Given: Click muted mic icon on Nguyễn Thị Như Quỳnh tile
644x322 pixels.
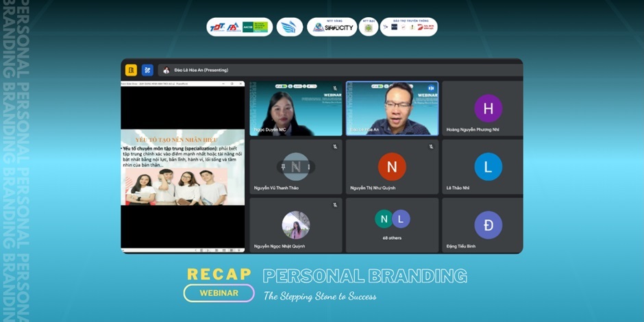Looking at the screenshot, I should 431,147.
